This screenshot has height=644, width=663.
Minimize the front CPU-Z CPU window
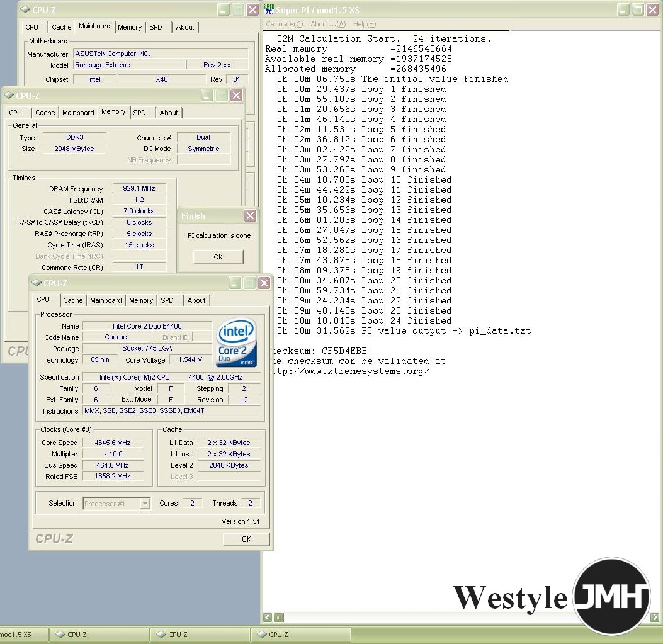tap(235, 283)
